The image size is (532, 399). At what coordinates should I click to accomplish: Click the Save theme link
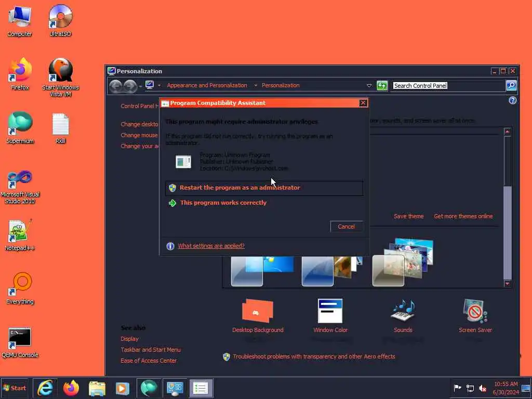point(408,217)
